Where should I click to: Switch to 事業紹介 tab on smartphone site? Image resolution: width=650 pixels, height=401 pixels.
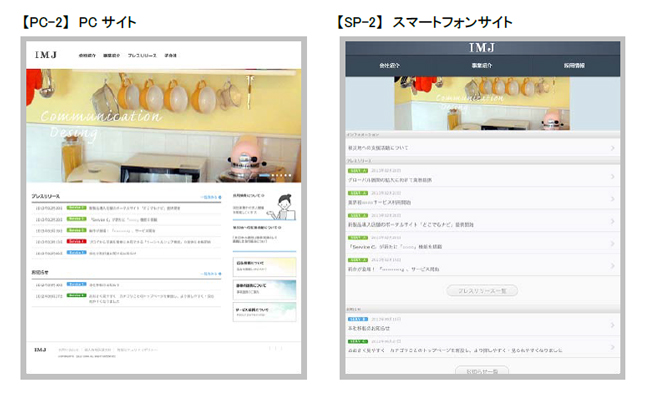click(x=483, y=65)
